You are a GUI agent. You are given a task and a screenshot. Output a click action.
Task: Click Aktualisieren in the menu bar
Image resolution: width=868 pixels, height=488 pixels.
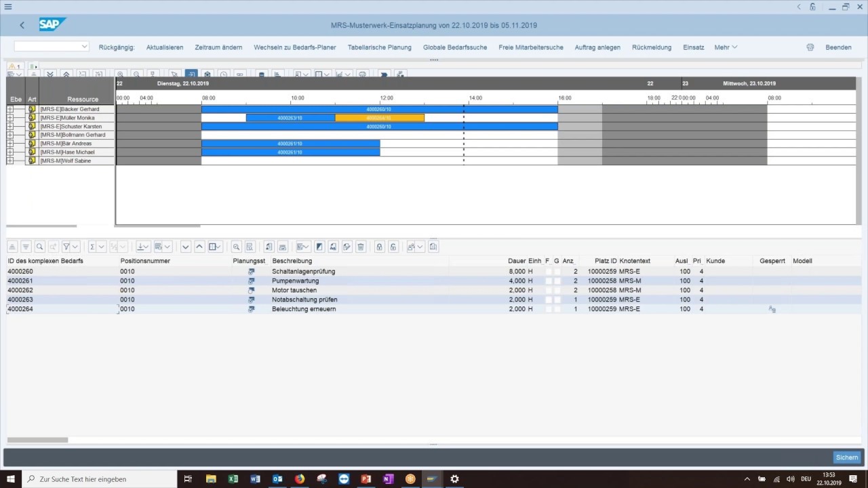point(165,47)
